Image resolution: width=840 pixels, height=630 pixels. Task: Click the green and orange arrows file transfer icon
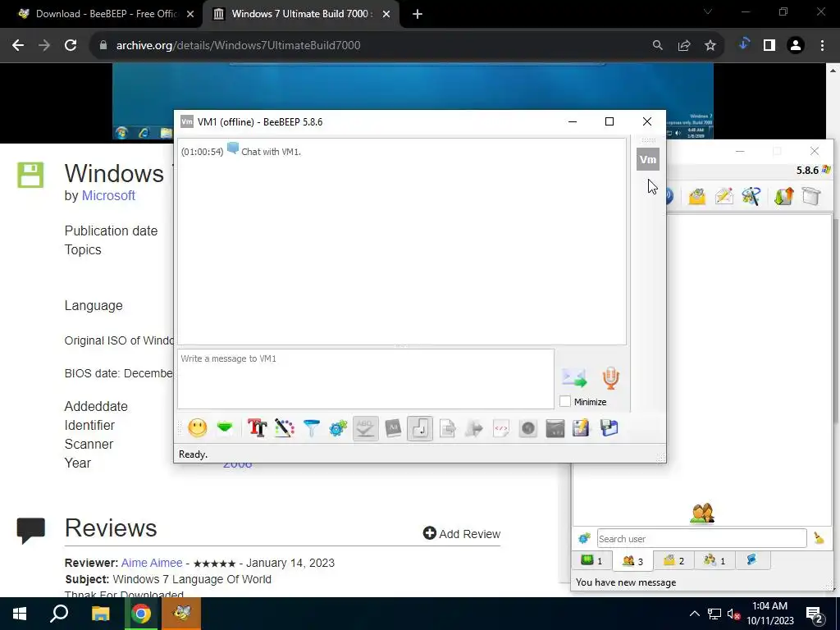783,196
